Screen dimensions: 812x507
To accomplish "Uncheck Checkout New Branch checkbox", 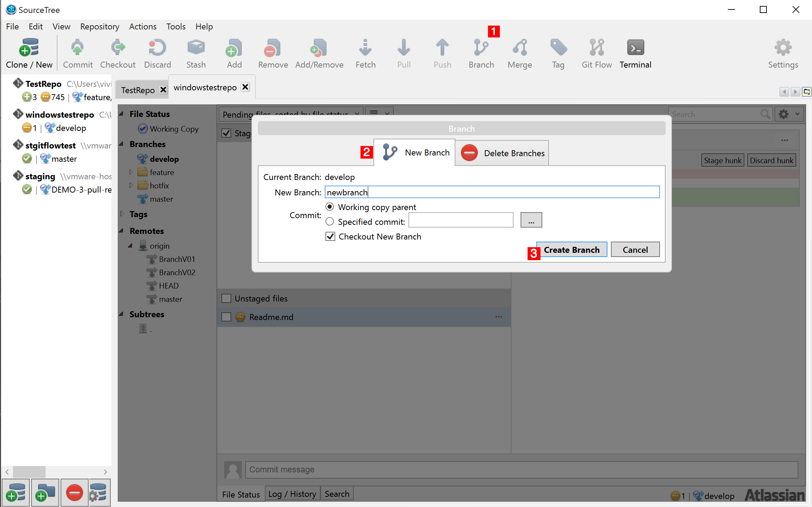I will coord(330,237).
